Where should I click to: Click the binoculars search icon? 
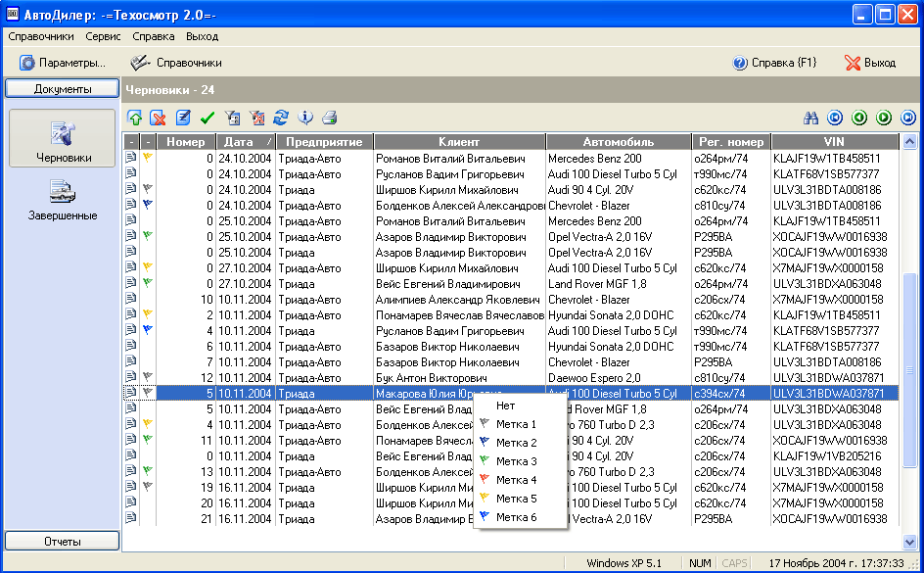(x=810, y=118)
